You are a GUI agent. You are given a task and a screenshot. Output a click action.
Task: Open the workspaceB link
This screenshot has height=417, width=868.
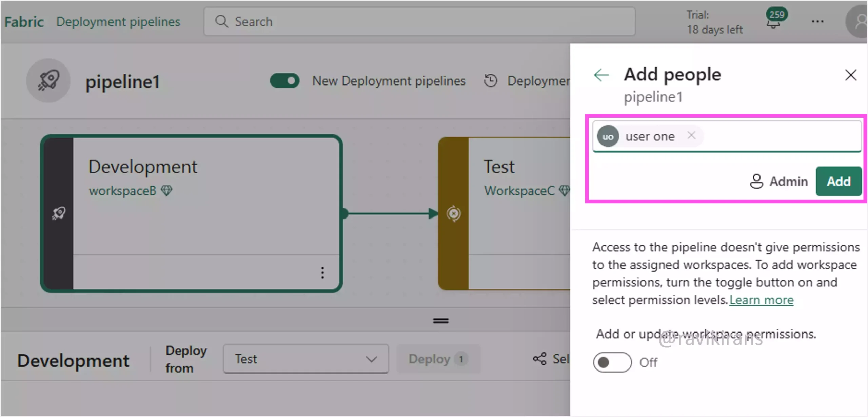click(122, 191)
